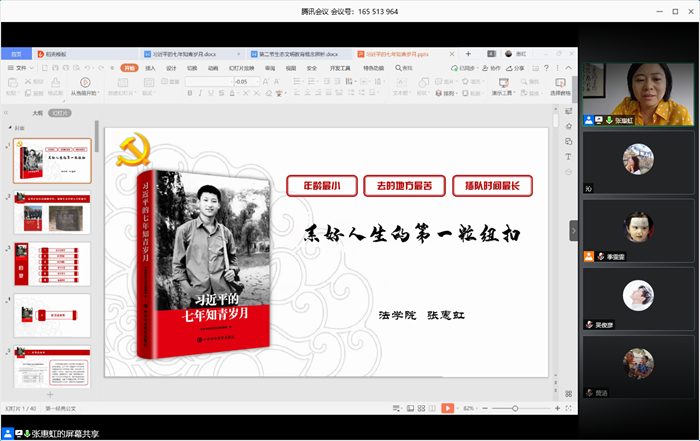This screenshot has width=700, height=441.
Task: Select slide 3 thumbnail with red list
Action: [52, 264]
